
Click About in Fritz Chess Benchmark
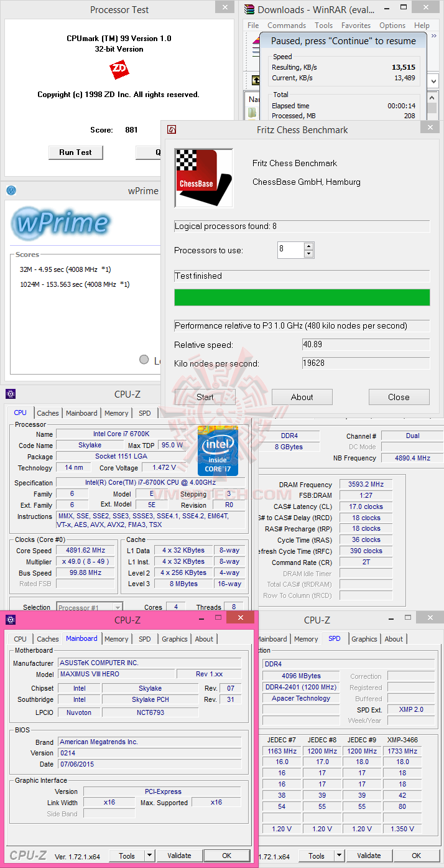tap(302, 397)
